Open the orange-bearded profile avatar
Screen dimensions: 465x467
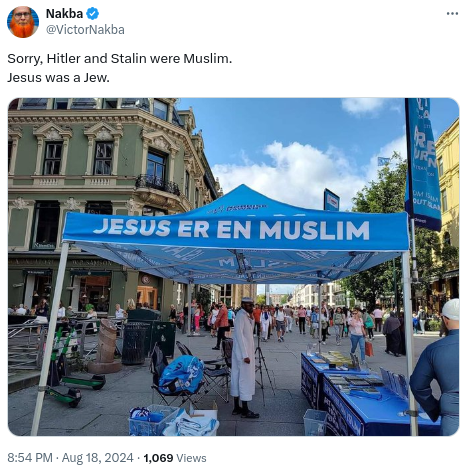pyautogui.click(x=23, y=22)
